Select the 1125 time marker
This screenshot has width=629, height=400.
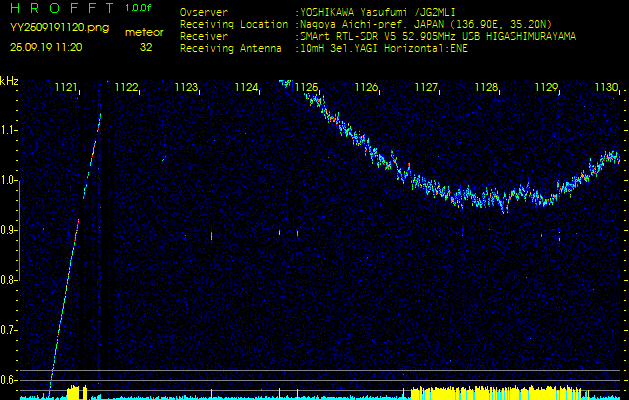(306, 88)
